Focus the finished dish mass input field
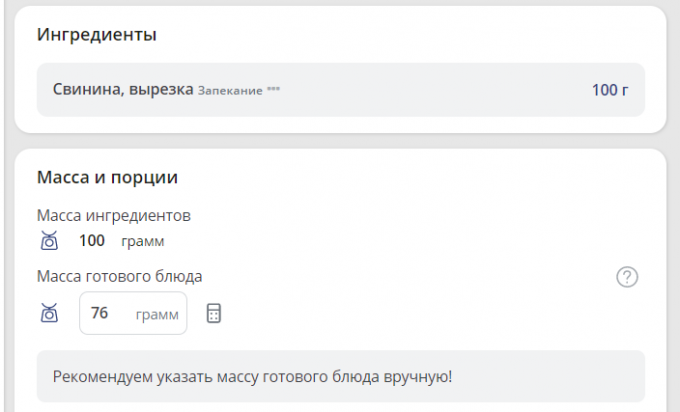Image resolution: width=680 pixels, height=412 pixels. pyautogui.click(x=132, y=313)
